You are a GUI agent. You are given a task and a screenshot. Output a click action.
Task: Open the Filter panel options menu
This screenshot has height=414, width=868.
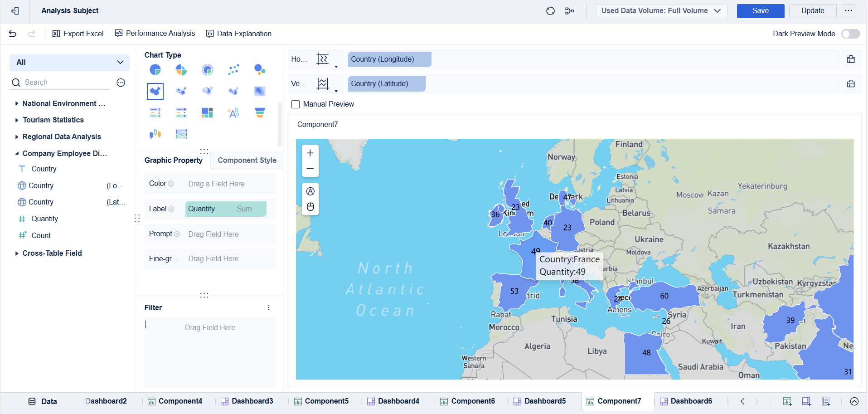(269, 308)
